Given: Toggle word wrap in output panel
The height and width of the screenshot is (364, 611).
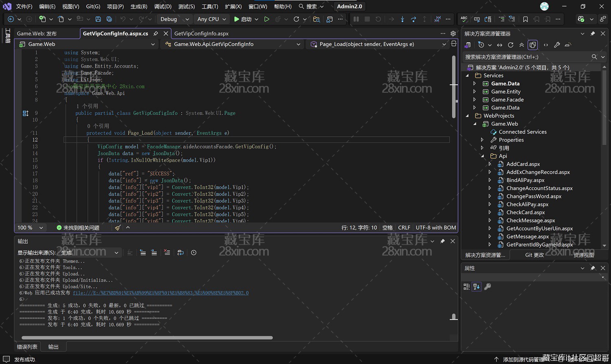Looking at the screenshot, I should pos(180,252).
